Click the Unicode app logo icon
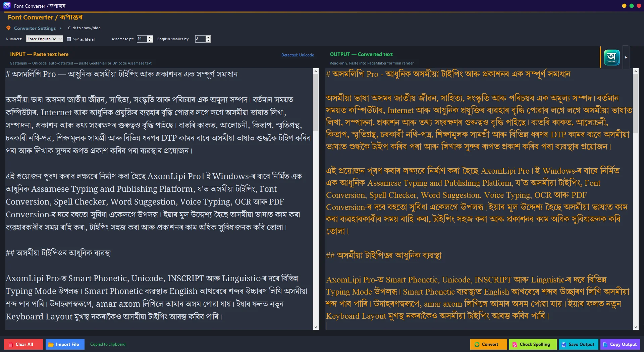 point(612,57)
